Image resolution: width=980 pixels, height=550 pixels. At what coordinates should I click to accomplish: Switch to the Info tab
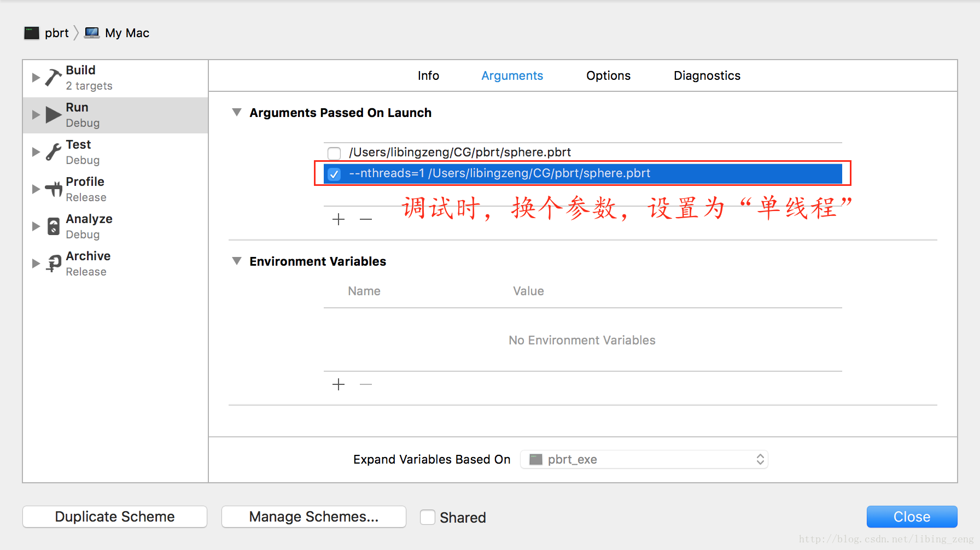428,75
